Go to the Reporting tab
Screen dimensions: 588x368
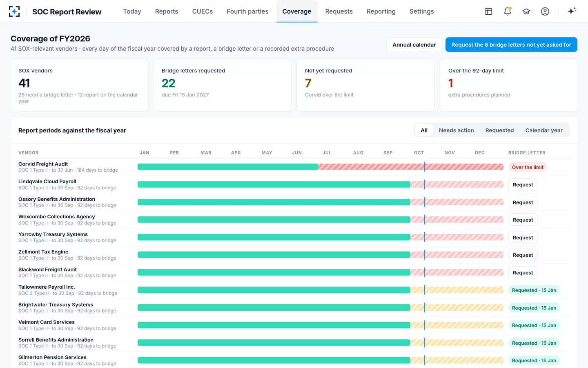point(381,11)
